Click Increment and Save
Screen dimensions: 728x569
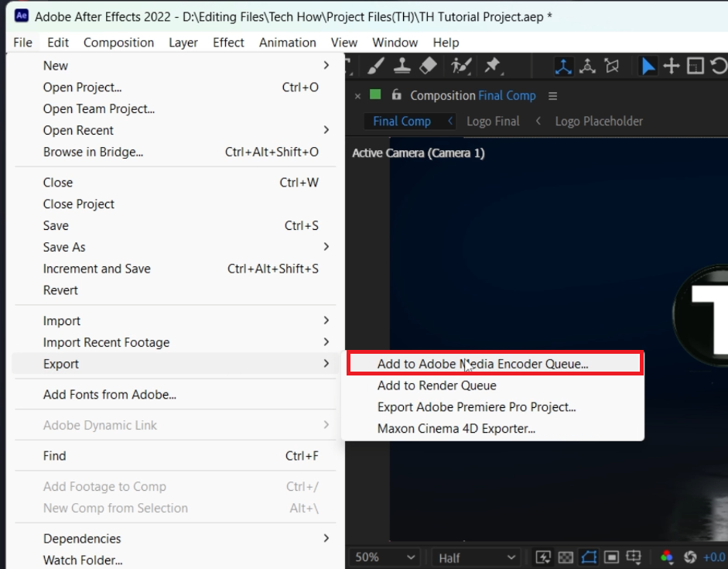pyautogui.click(x=175, y=269)
